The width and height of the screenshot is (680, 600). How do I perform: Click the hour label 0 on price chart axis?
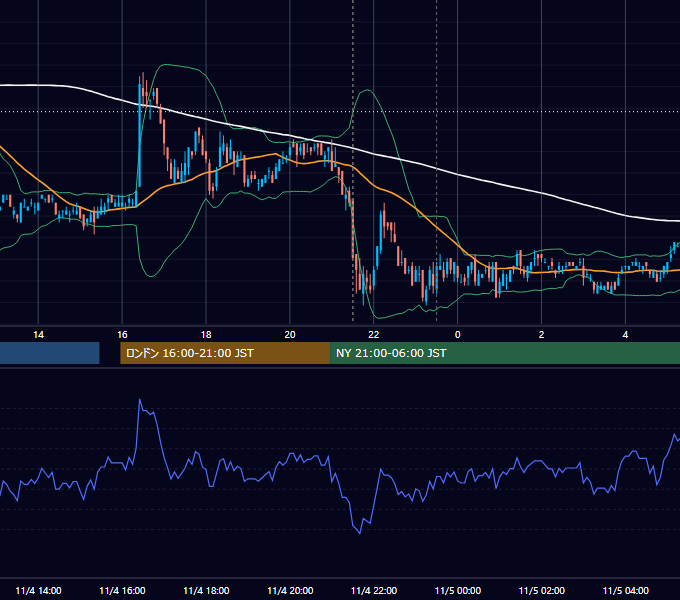click(458, 335)
